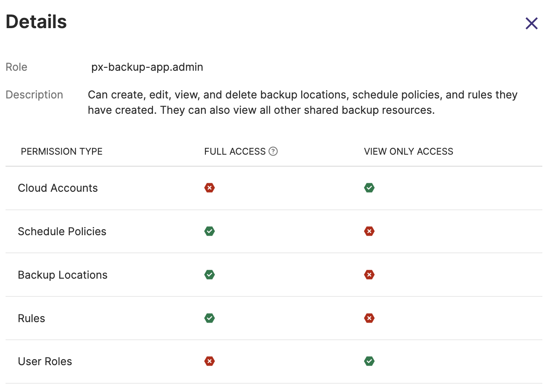Select the Backup Locations row label
This screenshot has width=553, height=392.
coord(62,275)
